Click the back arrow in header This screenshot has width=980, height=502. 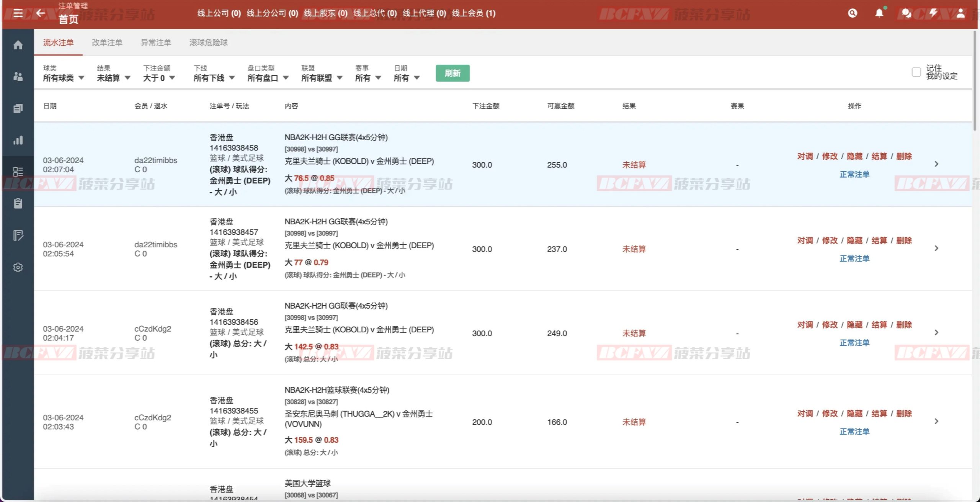[x=41, y=13]
